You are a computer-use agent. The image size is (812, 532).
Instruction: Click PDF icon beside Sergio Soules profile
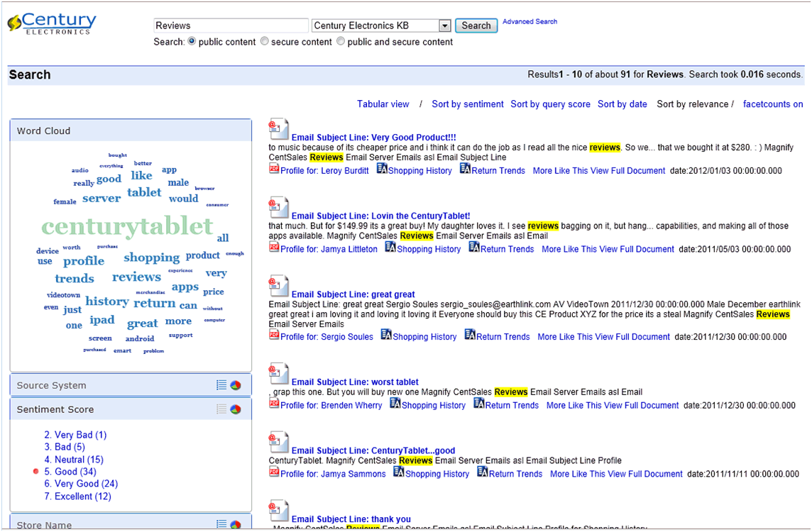tap(274, 335)
